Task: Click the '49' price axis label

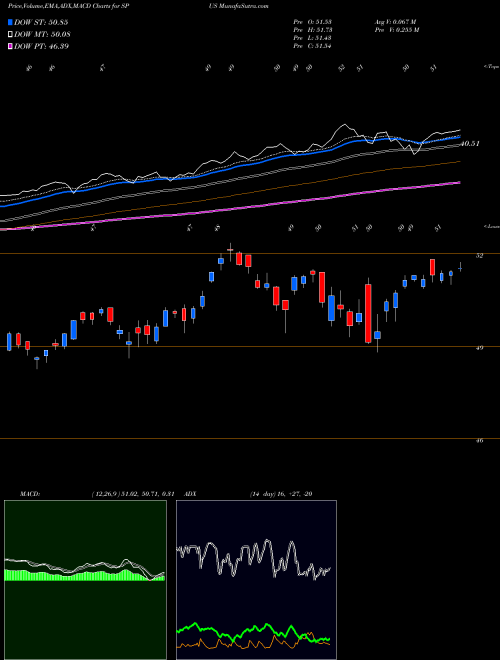Action: click(479, 348)
